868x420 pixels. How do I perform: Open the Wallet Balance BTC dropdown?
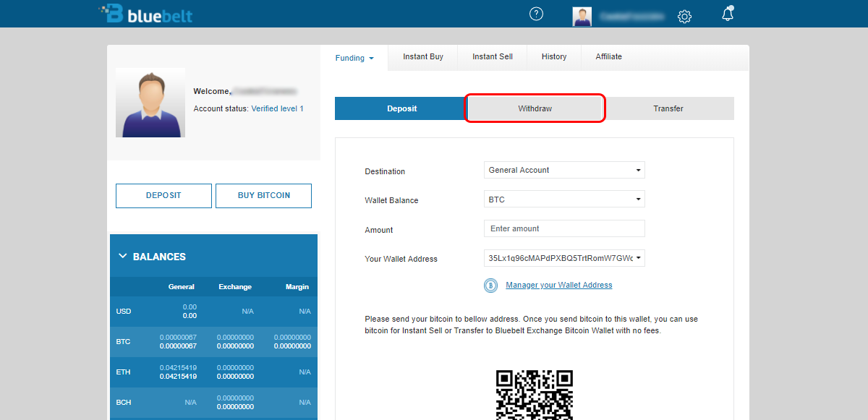click(564, 200)
